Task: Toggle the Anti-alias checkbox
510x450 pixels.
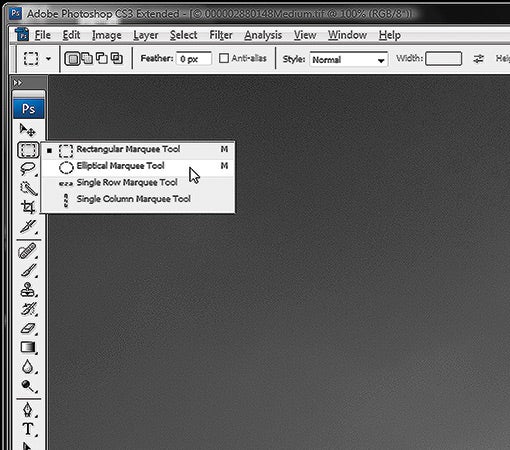Action: (224, 58)
